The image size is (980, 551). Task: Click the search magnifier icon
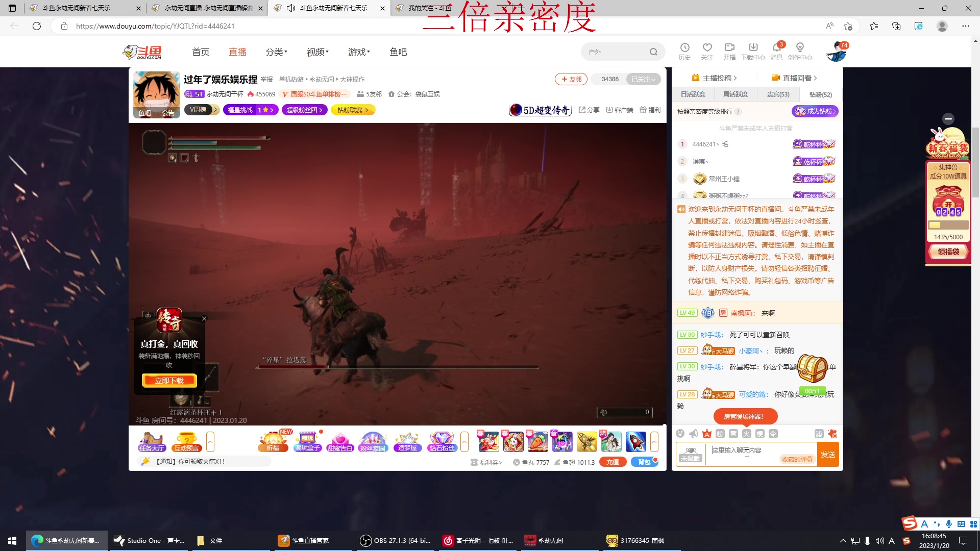pyautogui.click(x=653, y=52)
